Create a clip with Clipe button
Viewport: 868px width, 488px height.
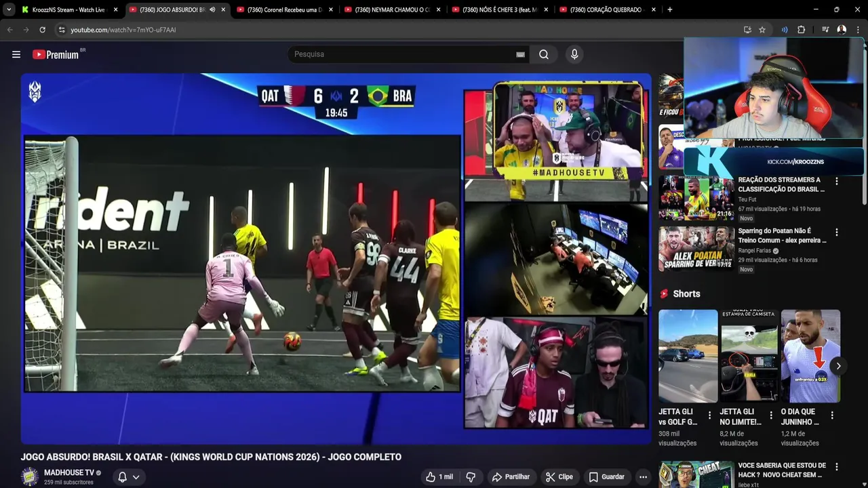(x=559, y=477)
